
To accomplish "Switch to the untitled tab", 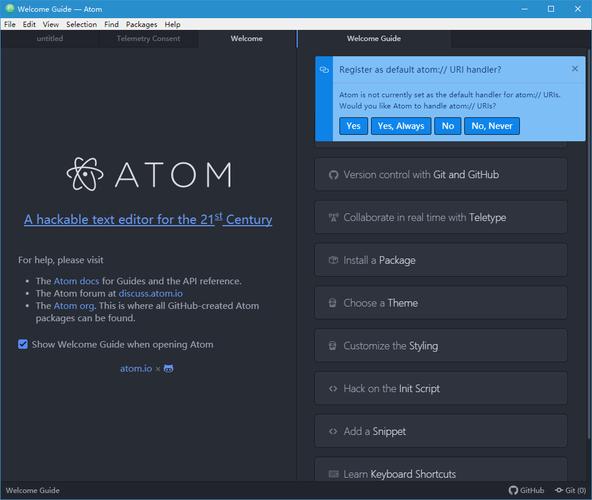I will pos(50,39).
